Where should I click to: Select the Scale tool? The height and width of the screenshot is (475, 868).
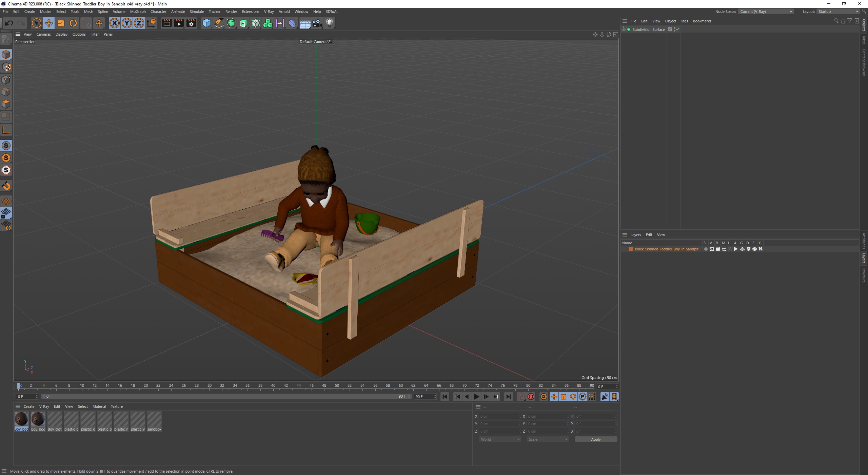[x=61, y=23]
